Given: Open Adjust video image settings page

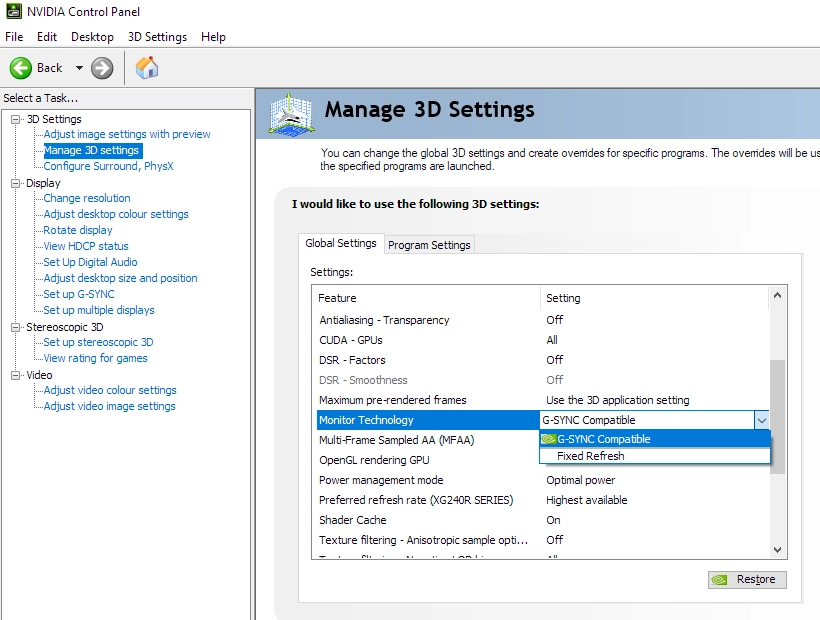Looking at the screenshot, I should coord(109,406).
